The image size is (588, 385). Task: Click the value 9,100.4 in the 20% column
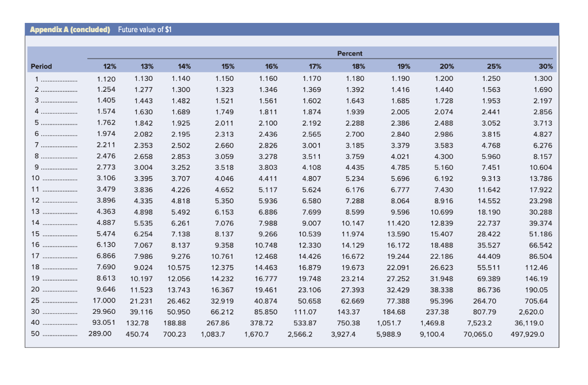tap(432, 335)
